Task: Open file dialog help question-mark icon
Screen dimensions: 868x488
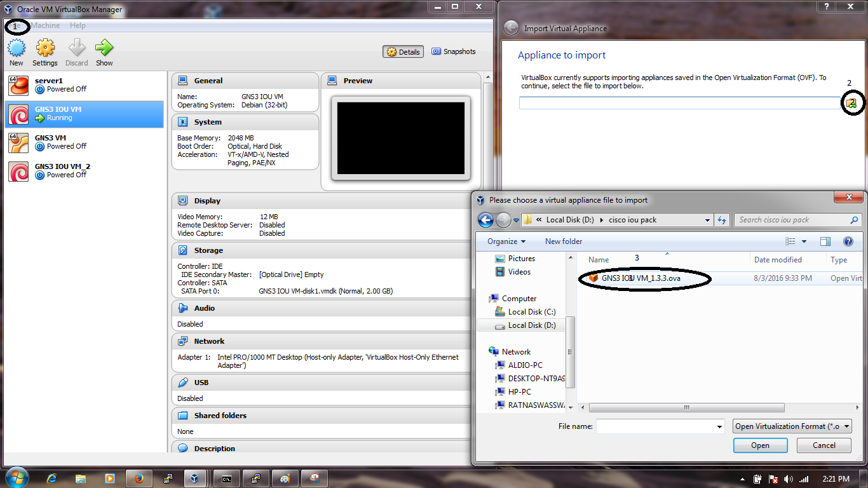Action: click(x=848, y=241)
